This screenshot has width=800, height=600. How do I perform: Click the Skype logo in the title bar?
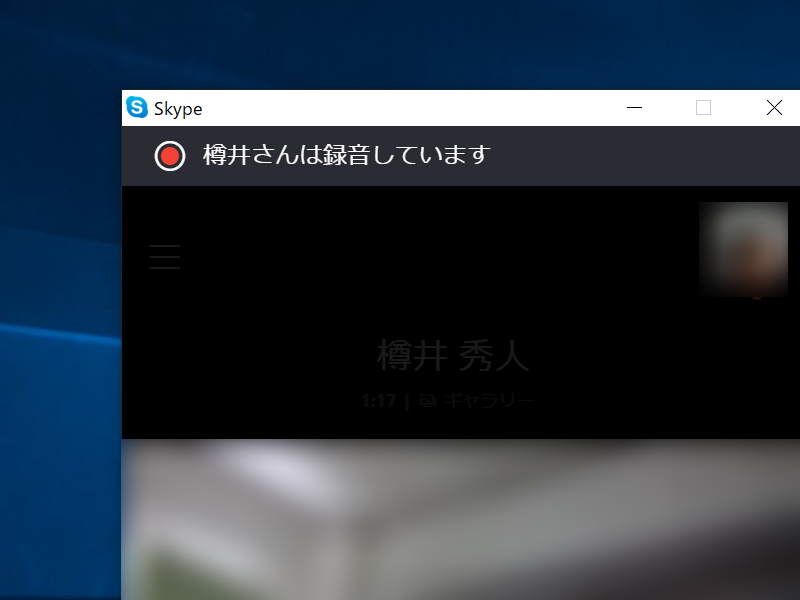[x=137, y=108]
